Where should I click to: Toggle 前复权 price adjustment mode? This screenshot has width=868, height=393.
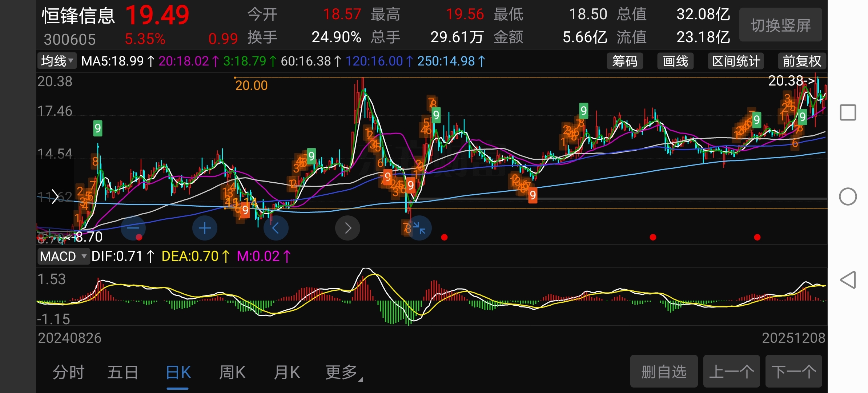tap(802, 61)
